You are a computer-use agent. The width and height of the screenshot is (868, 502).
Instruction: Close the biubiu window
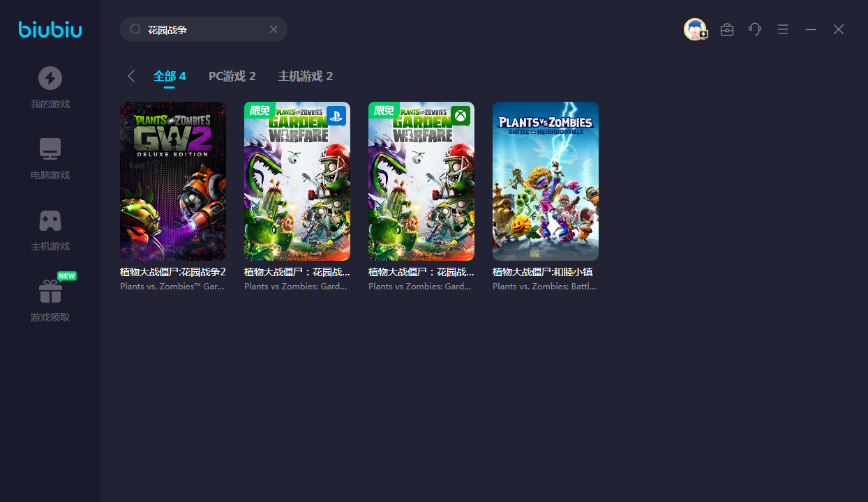839,29
